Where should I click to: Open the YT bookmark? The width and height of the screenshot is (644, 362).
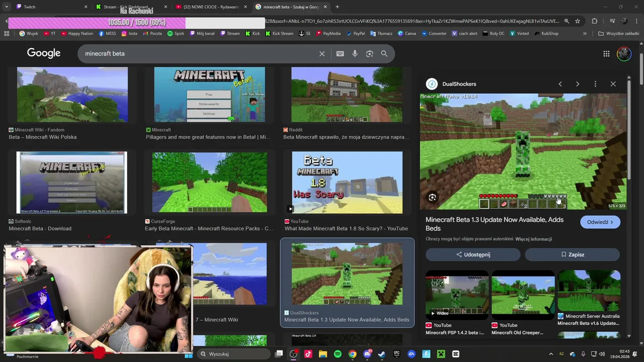50,34
